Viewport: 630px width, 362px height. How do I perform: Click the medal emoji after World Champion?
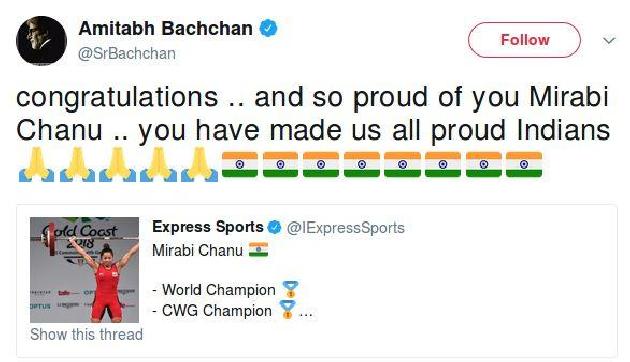click(290, 290)
